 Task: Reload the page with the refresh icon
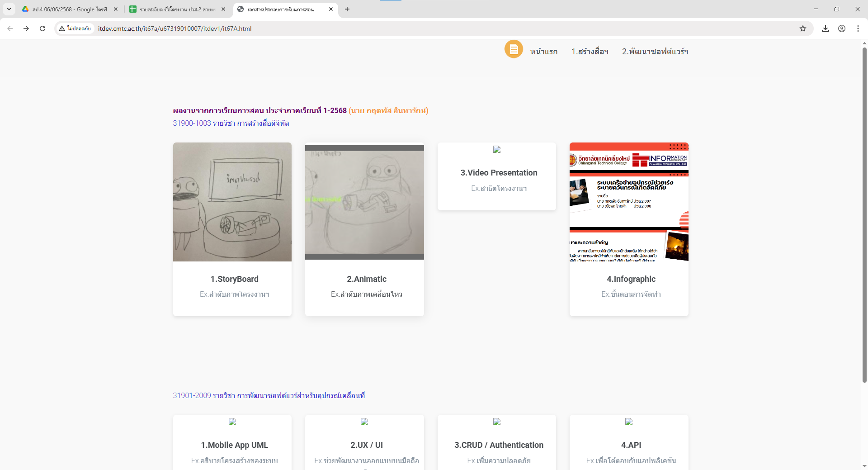[x=42, y=28]
